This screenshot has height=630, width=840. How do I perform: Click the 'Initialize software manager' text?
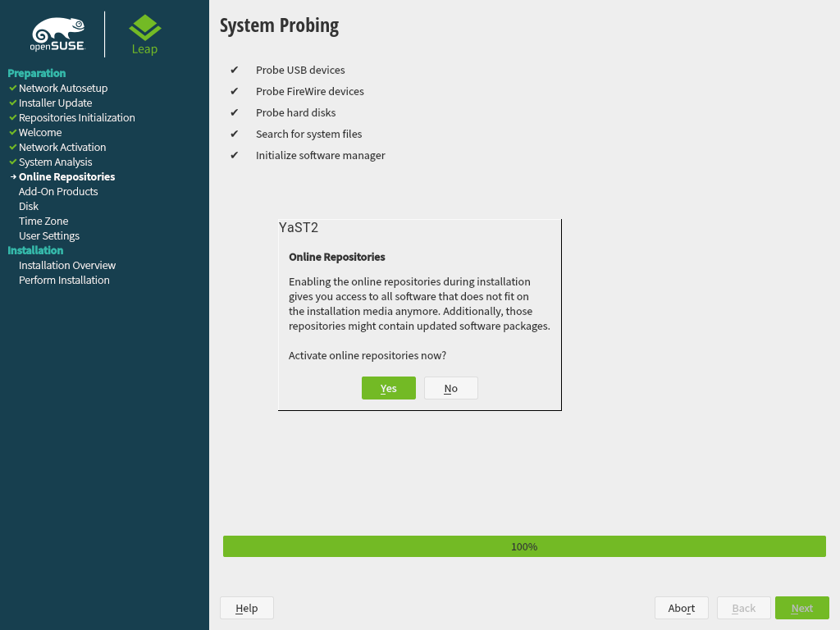point(321,155)
